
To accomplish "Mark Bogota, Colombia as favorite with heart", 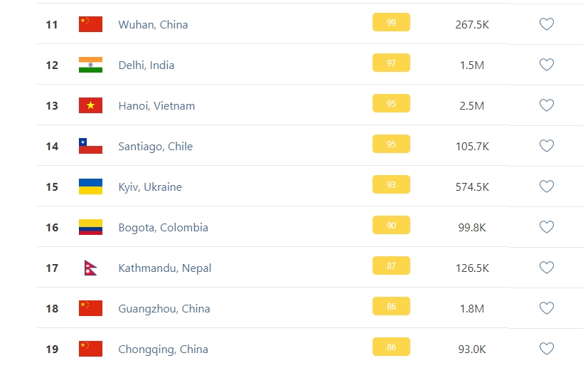I will [x=546, y=227].
